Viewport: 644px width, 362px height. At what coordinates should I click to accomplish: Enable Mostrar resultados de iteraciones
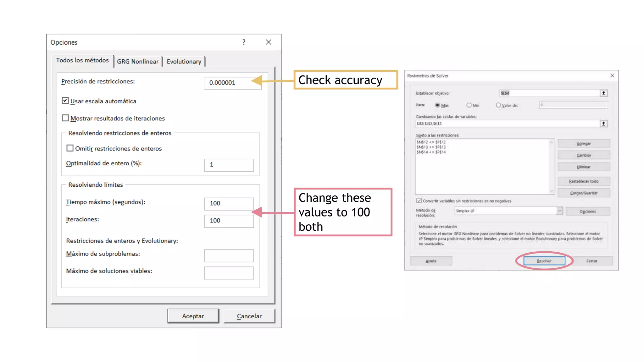[65, 118]
